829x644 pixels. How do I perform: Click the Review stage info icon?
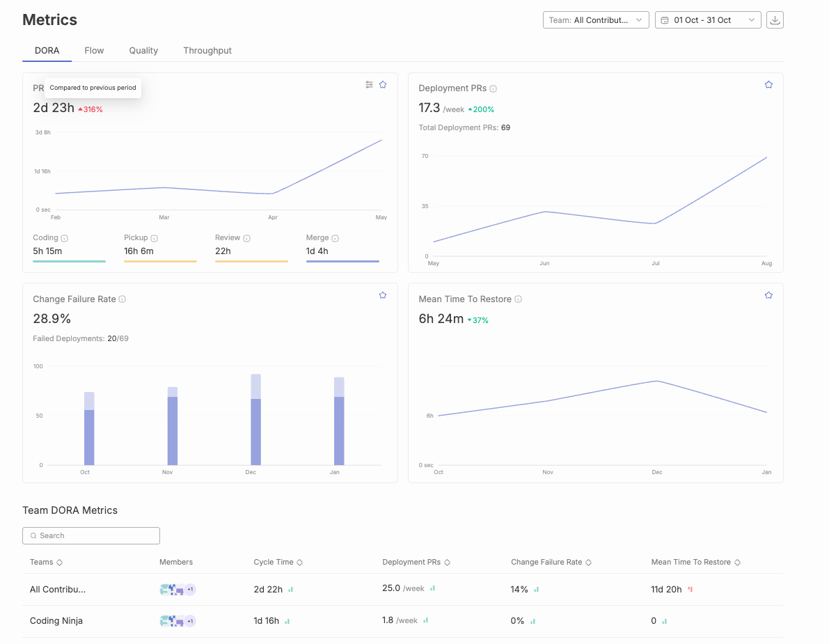(247, 239)
